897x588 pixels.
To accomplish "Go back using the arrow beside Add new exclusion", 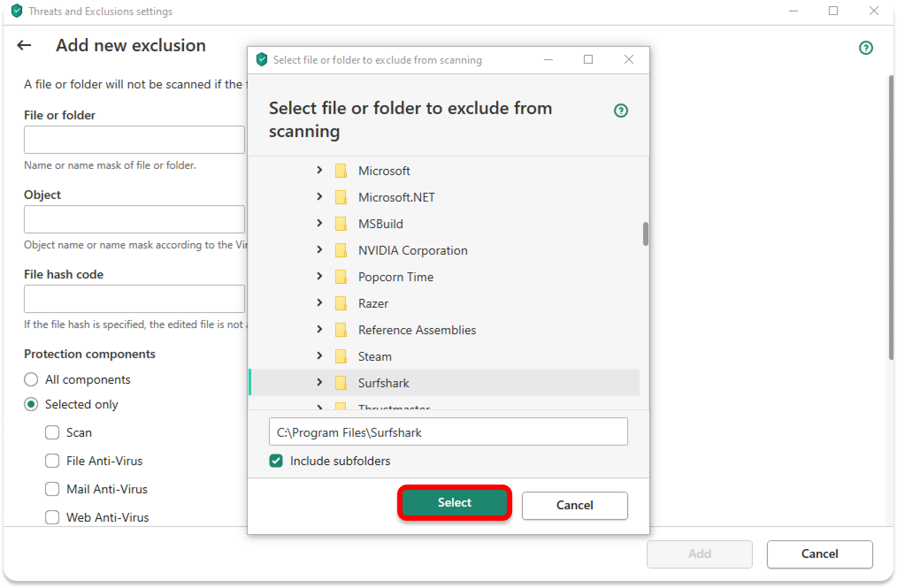I will tap(24, 45).
